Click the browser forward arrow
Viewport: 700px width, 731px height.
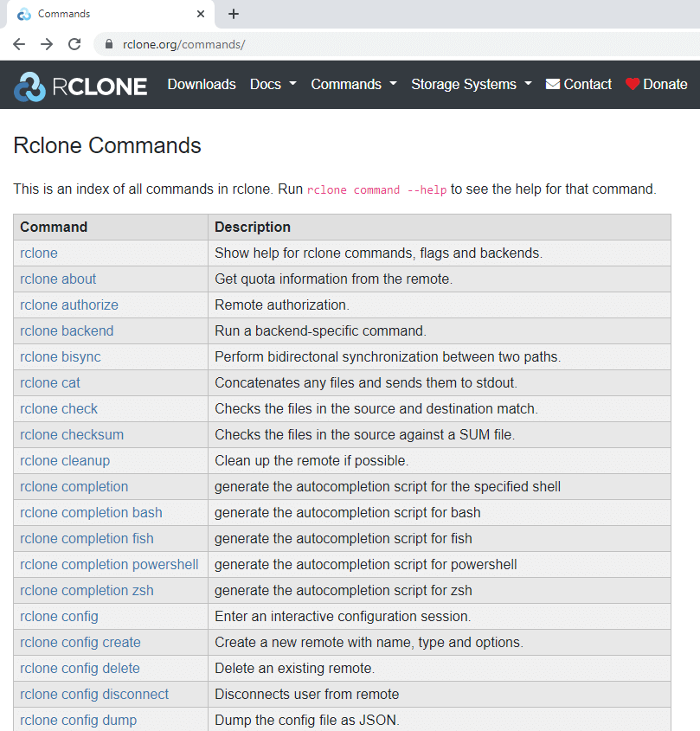pyautogui.click(x=46, y=44)
